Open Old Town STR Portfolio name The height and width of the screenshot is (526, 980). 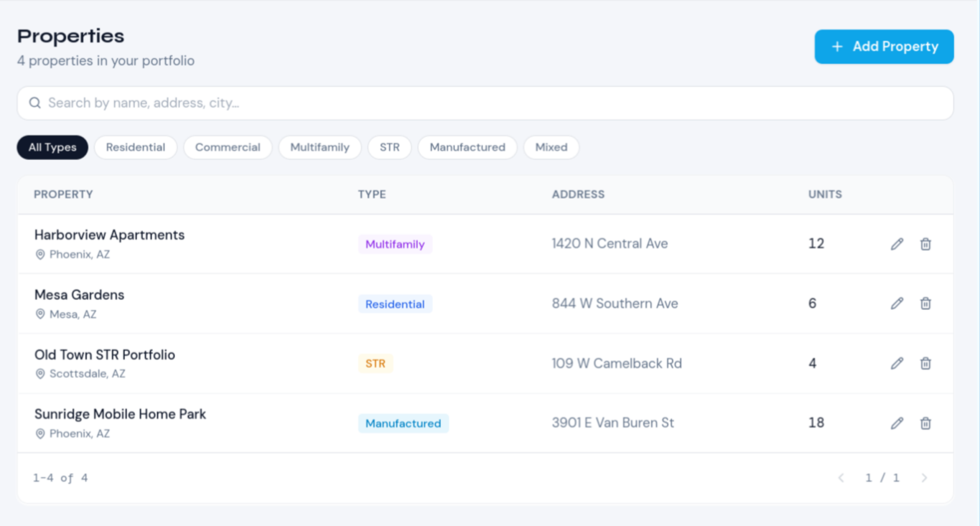[105, 354]
